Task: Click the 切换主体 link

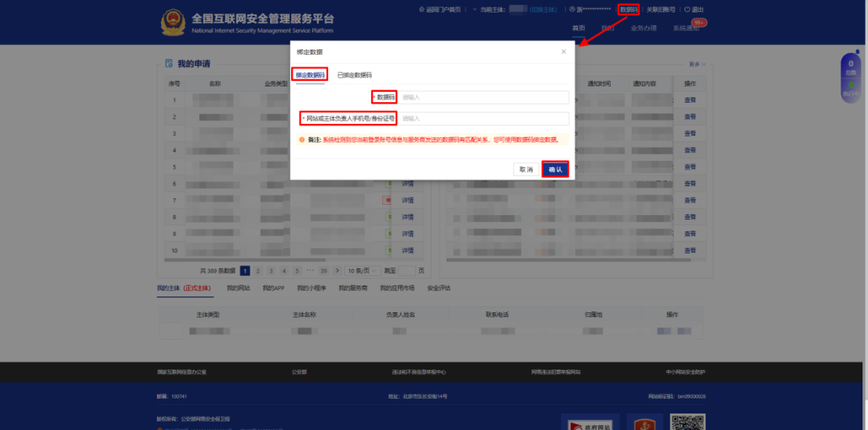Action: point(543,9)
